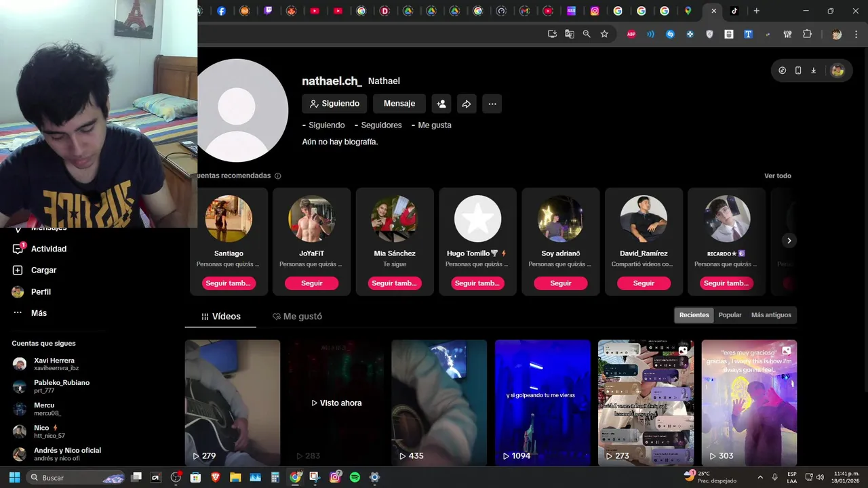Image resolution: width=868 pixels, height=488 pixels.
Task: Switch to the Google Maps browser tab
Action: point(688,11)
